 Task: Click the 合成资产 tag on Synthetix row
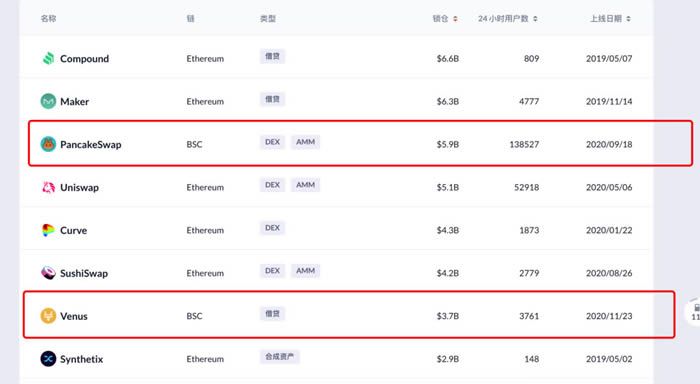(x=279, y=356)
